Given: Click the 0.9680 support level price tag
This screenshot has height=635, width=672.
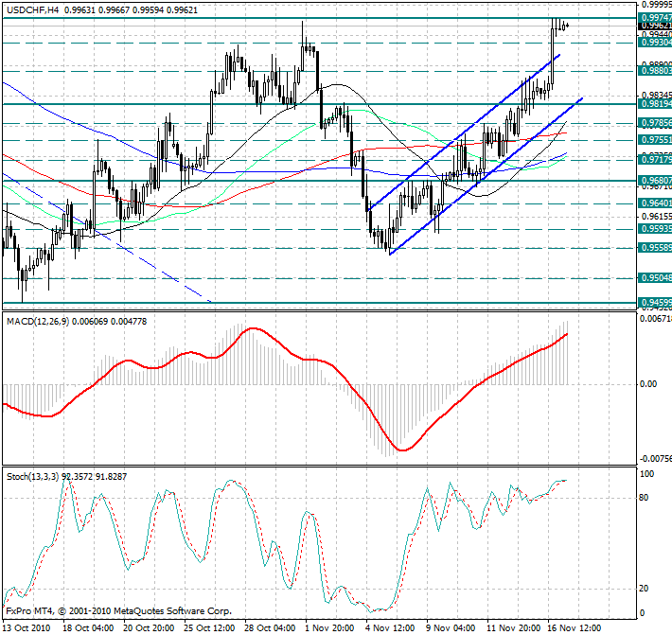Looking at the screenshot, I should tap(655, 180).
